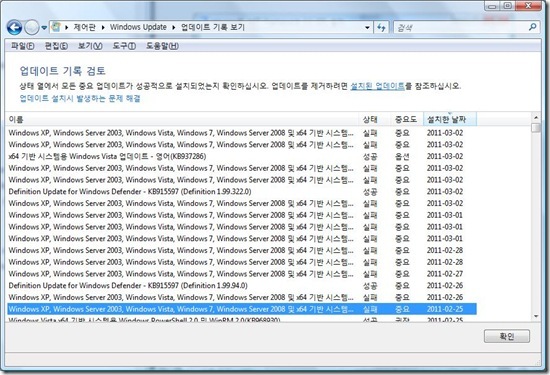Viewport: 550px width, 375px height.
Task: Click the 업데이트 기록 보기 breadcrumb
Action: point(213,27)
